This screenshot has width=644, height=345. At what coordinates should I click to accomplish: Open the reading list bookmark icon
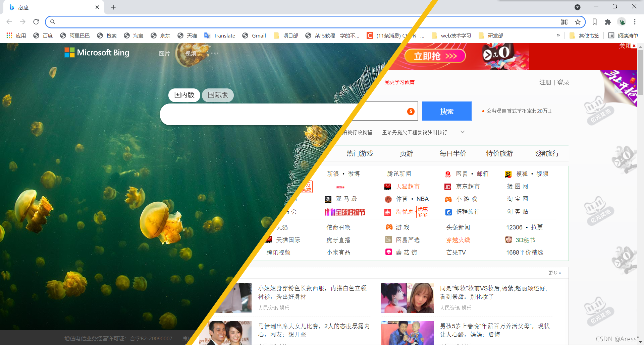point(595,22)
